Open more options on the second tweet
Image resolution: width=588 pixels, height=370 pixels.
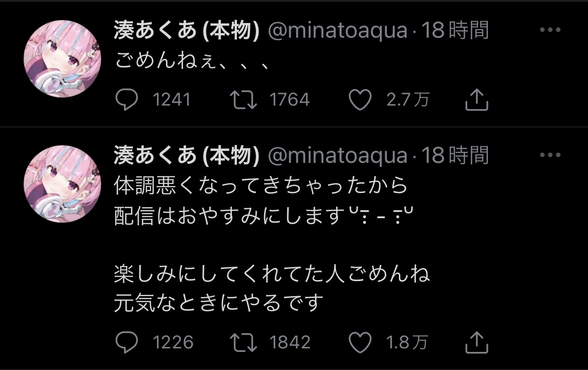(550, 155)
